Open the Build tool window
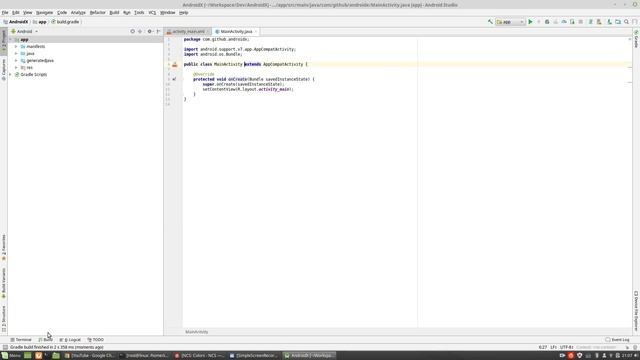The height and width of the screenshot is (360, 640). (x=45, y=340)
